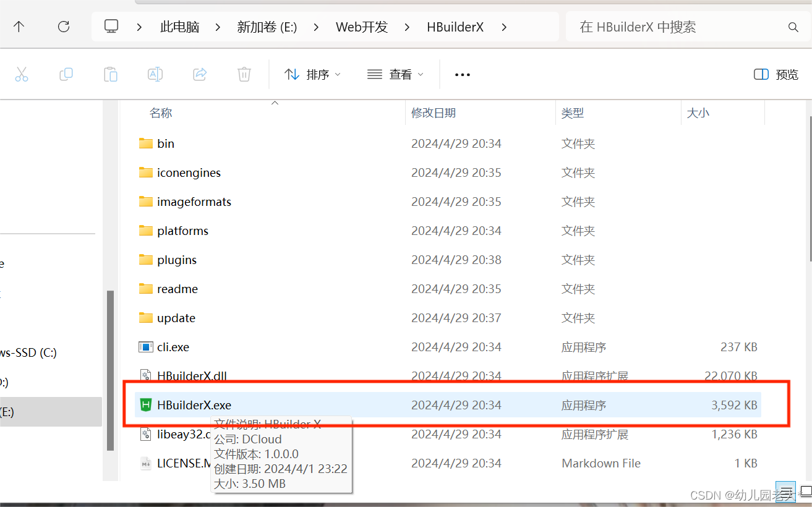Expand chevron after 此电脑 in address bar
This screenshot has height=507, width=812.
tap(218, 27)
